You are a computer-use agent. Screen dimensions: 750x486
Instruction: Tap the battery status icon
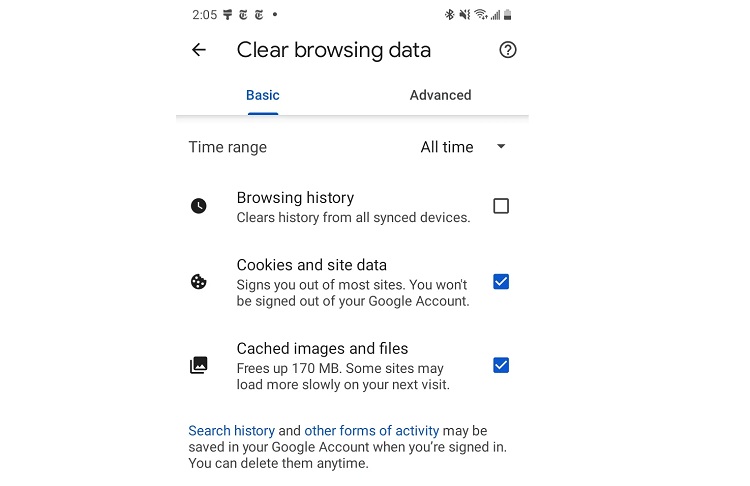point(508,15)
